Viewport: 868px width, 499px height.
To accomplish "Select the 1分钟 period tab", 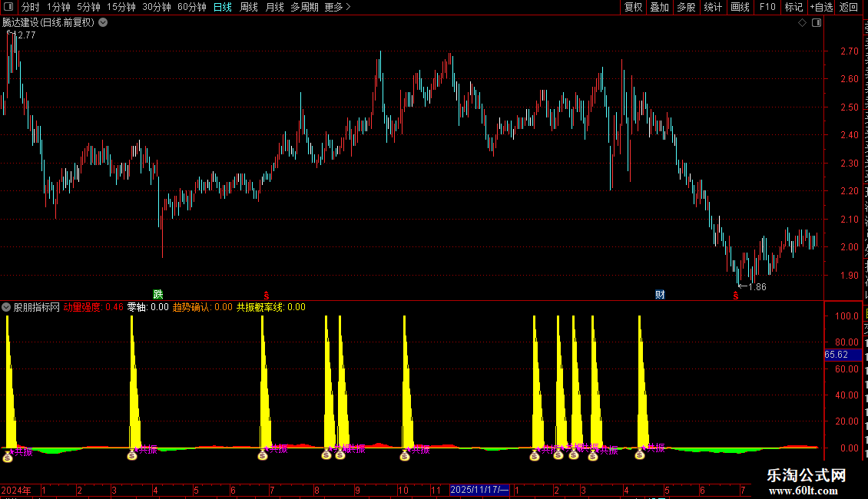I will [x=58, y=7].
